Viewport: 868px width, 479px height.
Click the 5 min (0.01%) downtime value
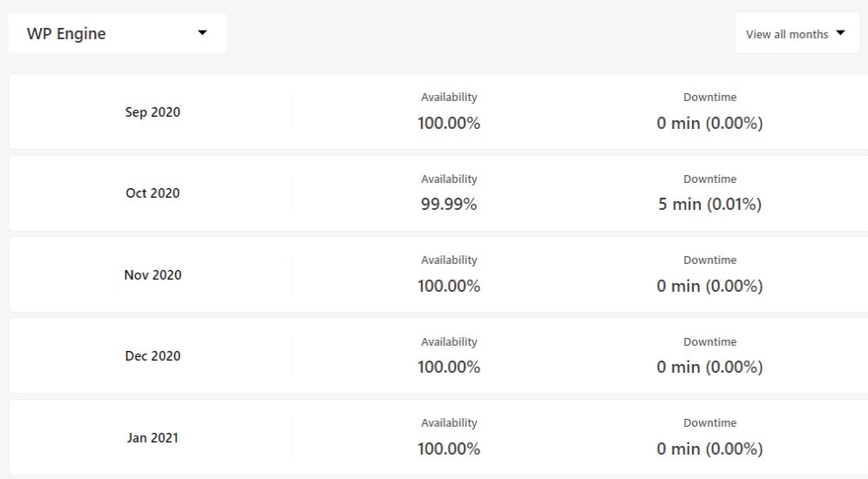(x=709, y=204)
